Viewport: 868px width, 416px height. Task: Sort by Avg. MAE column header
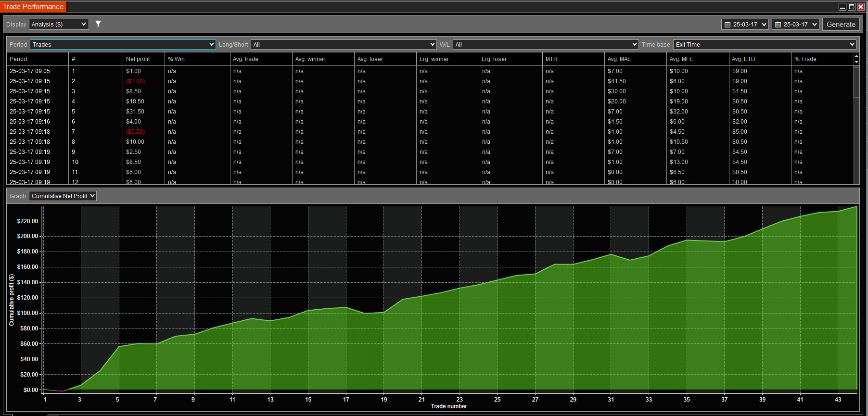pos(619,59)
